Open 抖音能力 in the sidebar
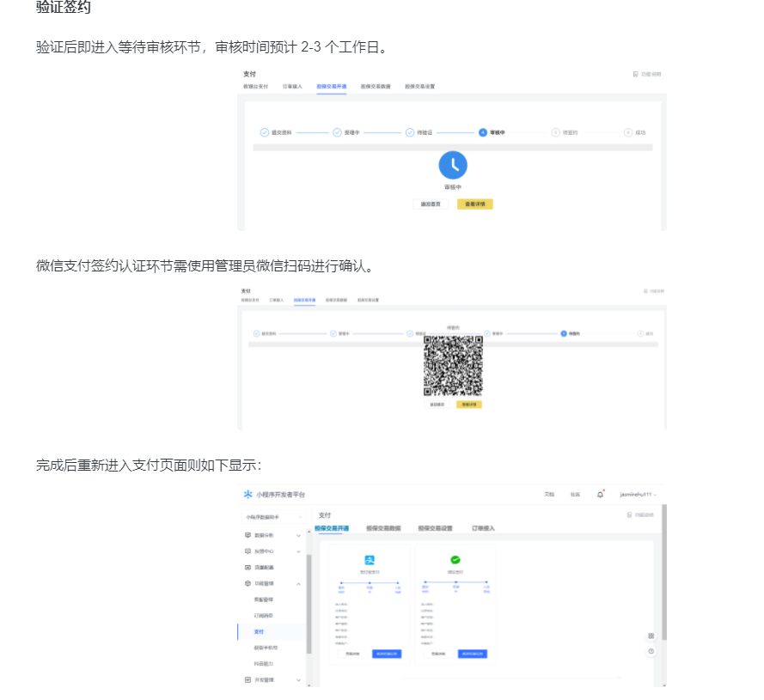This screenshot has width=764, height=700. click(x=264, y=664)
